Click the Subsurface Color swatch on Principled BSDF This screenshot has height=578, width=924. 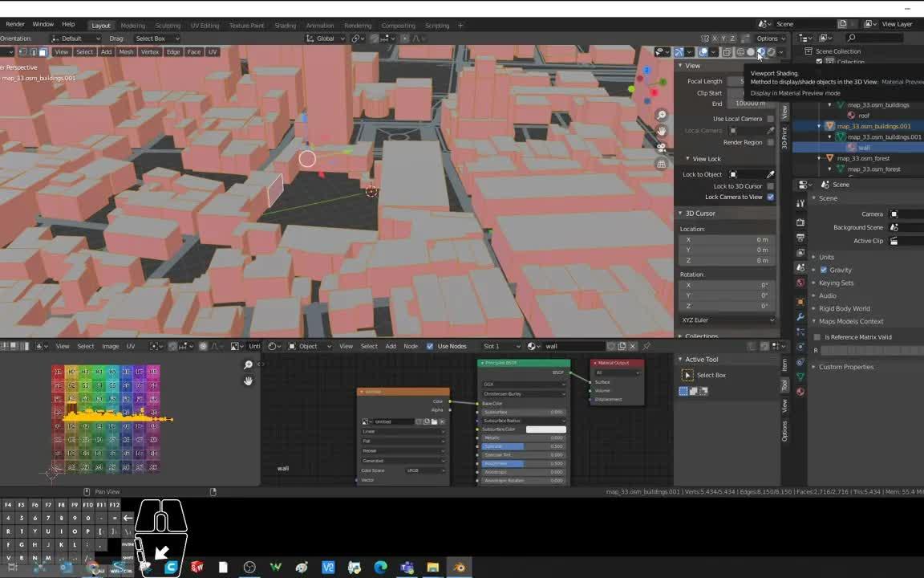coord(545,429)
